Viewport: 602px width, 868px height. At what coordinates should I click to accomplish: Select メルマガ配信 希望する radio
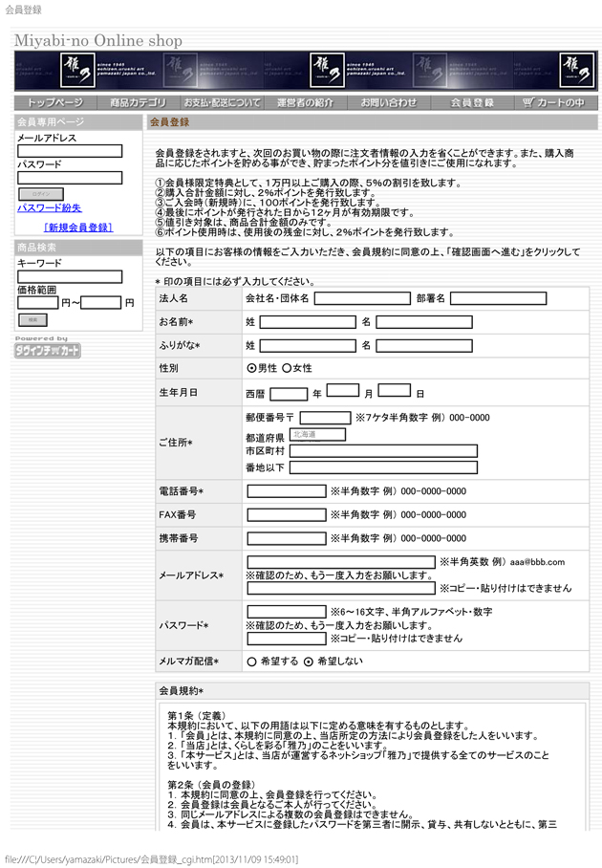pos(251,662)
